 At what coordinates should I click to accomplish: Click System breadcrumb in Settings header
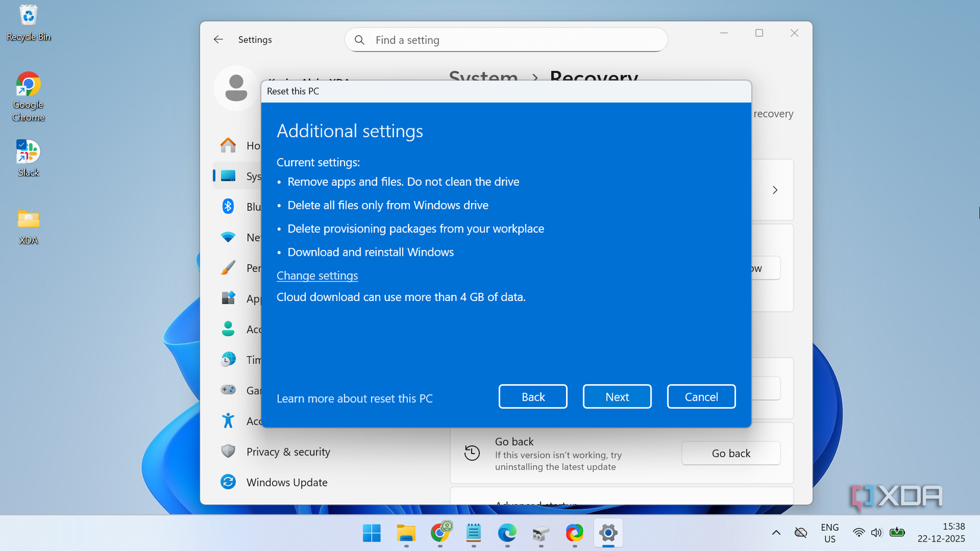(483, 78)
